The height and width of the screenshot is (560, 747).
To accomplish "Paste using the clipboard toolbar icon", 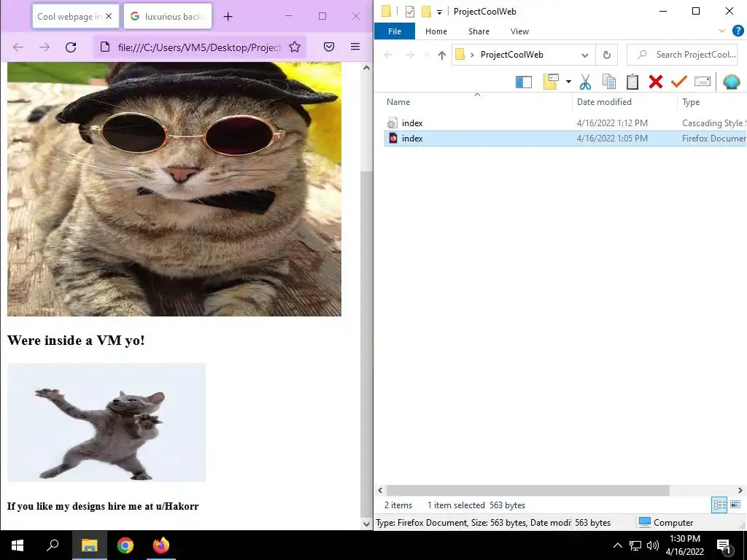I will (632, 82).
